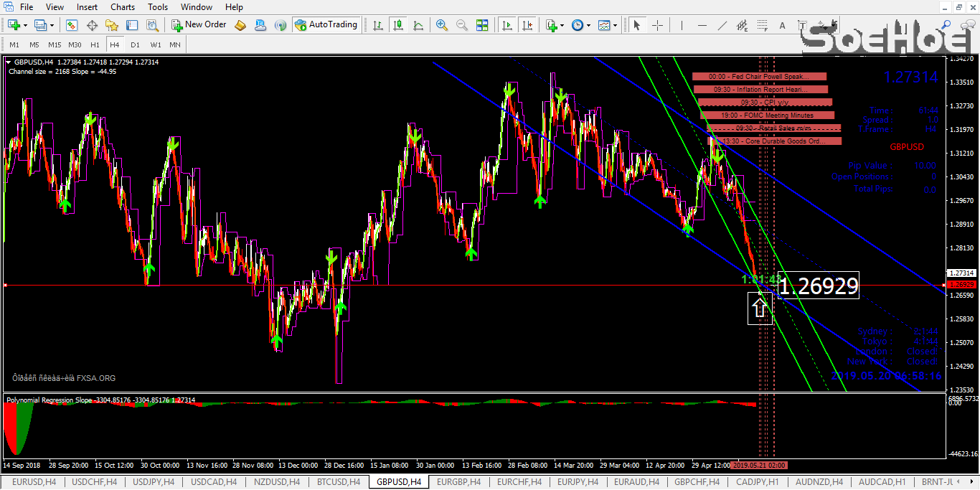Switch chart to Candlesticks display
Screen dimensions: 980x490
click(x=398, y=24)
